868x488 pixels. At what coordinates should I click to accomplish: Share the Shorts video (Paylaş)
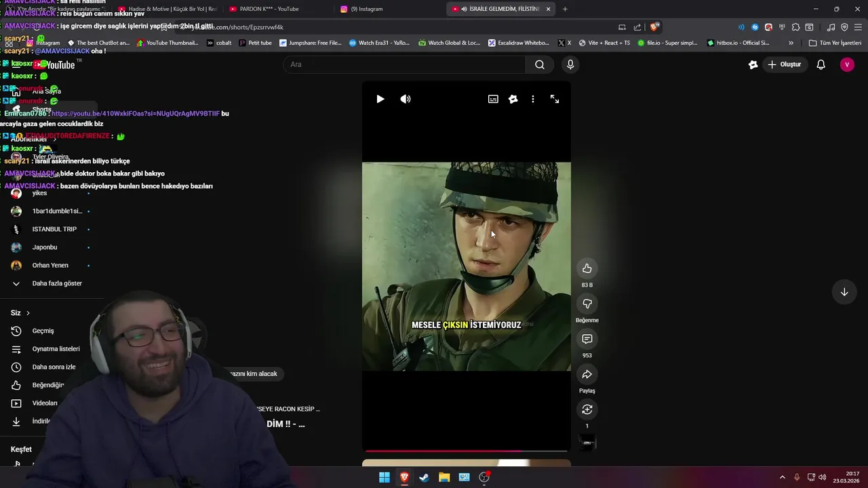click(x=587, y=374)
